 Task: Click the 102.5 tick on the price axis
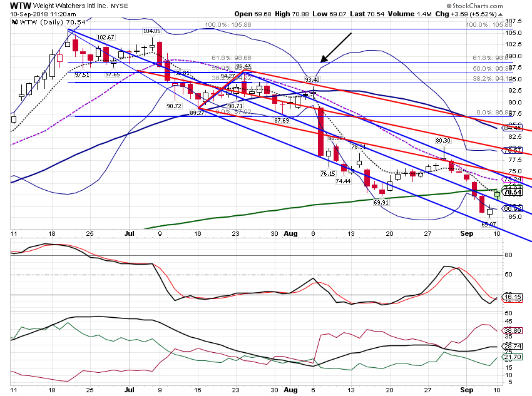pos(514,44)
